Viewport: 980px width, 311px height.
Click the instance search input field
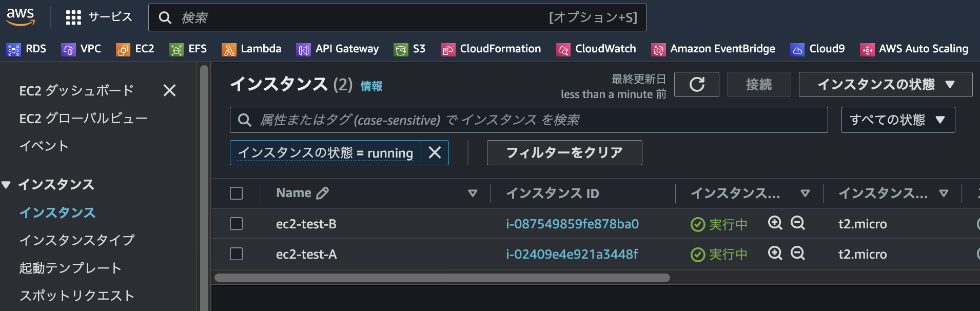pyautogui.click(x=513, y=120)
